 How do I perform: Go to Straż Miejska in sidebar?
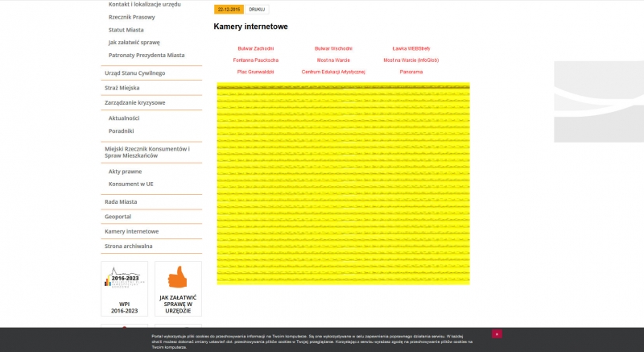pos(122,88)
